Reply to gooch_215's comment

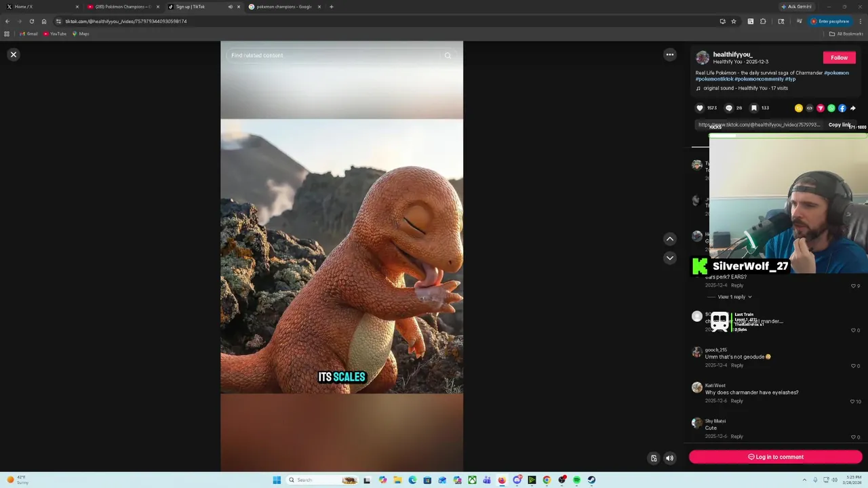(737, 365)
